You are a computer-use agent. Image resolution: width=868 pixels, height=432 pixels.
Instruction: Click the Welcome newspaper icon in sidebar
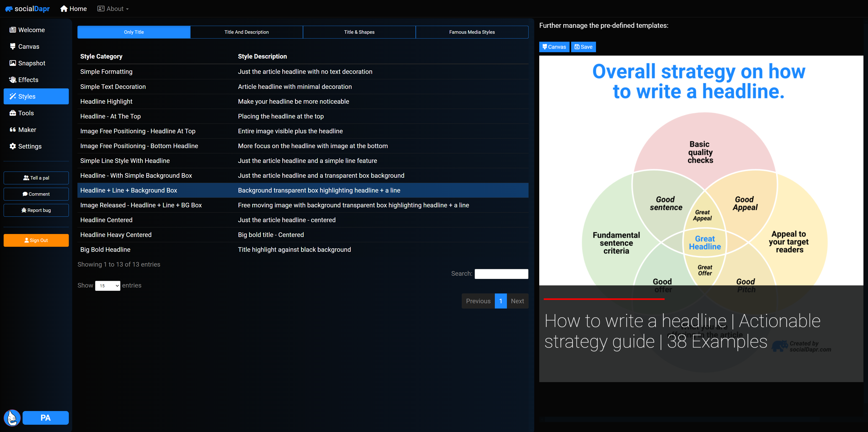click(x=13, y=30)
